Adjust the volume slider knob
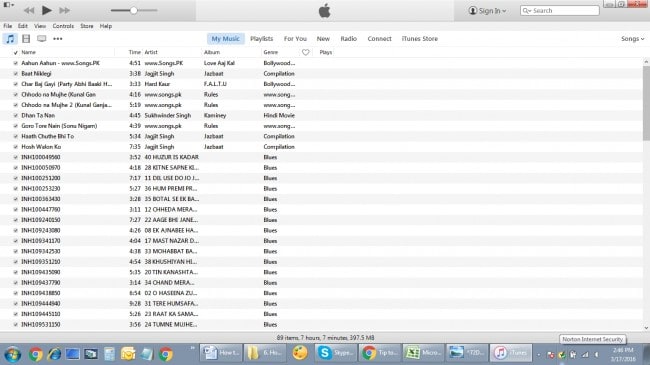The image size is (650, 365). (133, 10)
